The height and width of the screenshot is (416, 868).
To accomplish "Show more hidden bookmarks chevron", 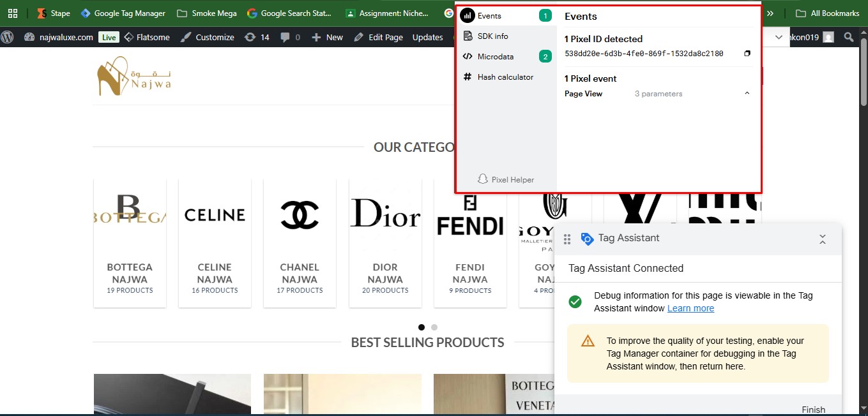I will coord(770,13).
